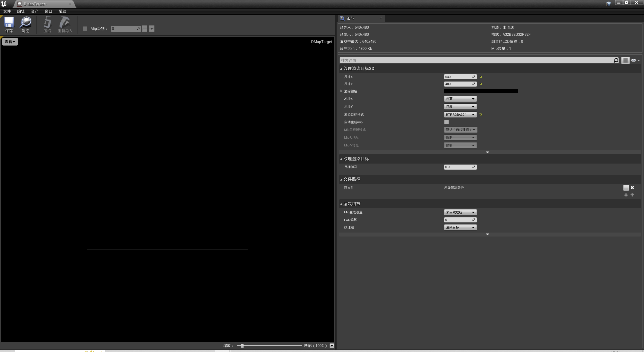Open the 窗口 menu
This screenshot has height=352, width=644.
[48, 11]
